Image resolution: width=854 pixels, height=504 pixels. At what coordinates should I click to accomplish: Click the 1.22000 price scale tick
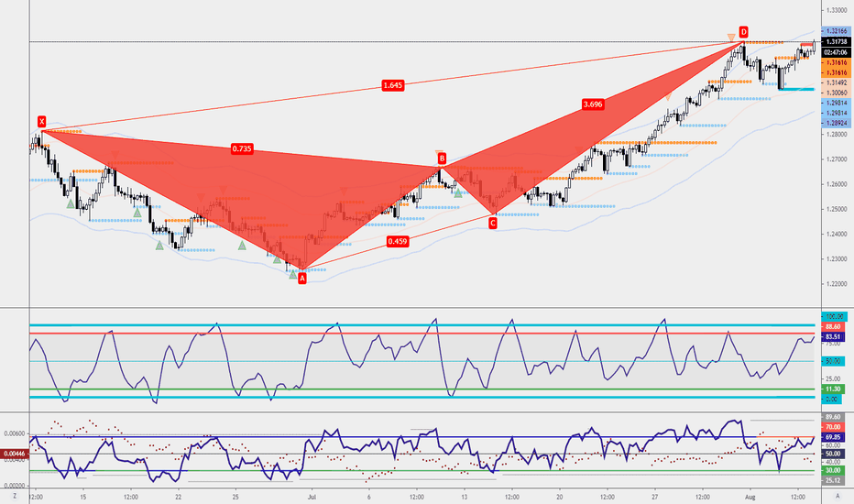(x=836, y=284)
